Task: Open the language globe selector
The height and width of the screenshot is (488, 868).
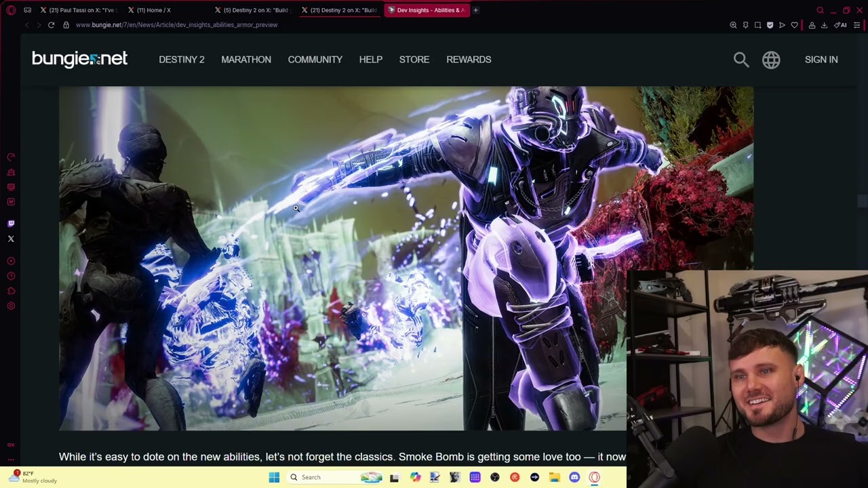Action: click(x=771, y=60)
